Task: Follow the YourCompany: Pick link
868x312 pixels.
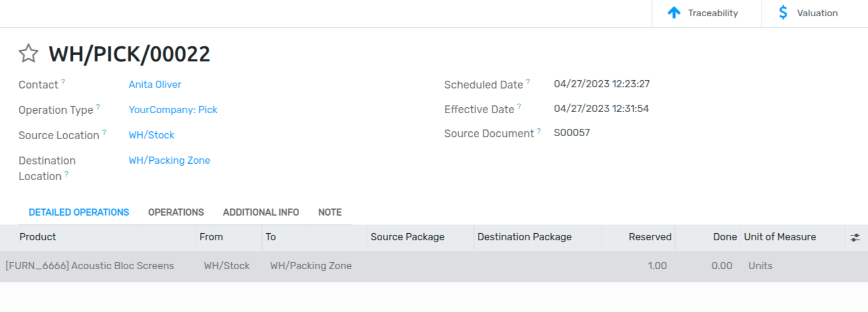Action: (173, 110)
